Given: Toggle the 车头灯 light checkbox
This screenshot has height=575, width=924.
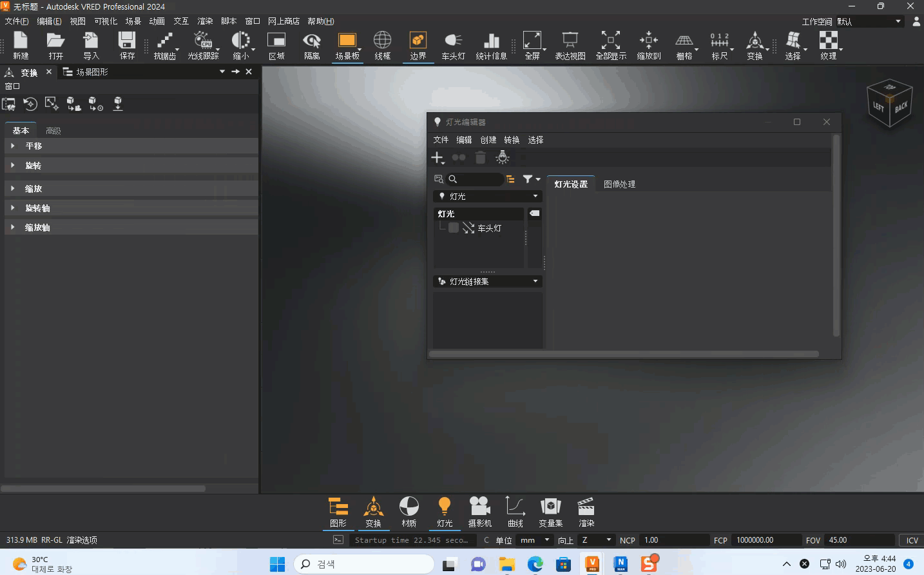Looking at the screenshot, I should pos(454,228).
